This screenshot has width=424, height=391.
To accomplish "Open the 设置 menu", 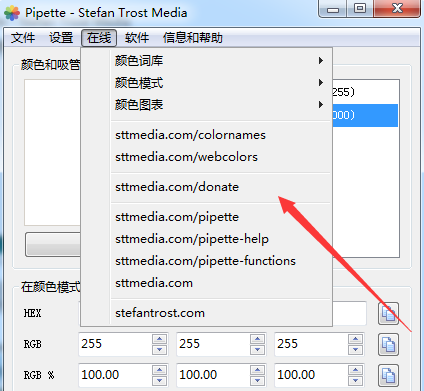I will (61, 38).
